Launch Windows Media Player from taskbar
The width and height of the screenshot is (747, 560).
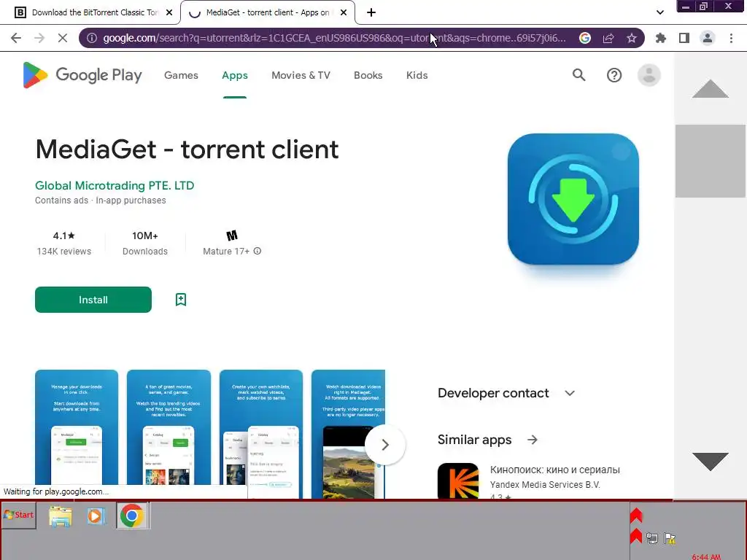[x=96, y=516]
